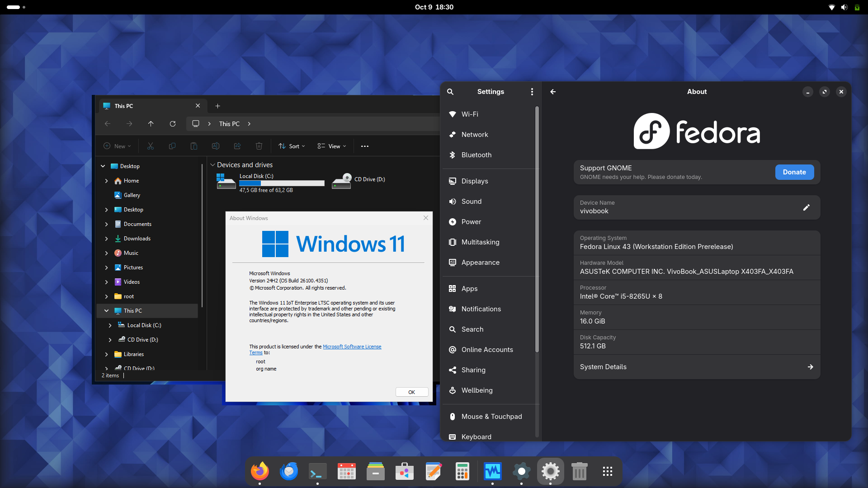Viewport: 868px width, 488px height.
Task: Click refresh icon in File Explorer
Action: (173, 124)
